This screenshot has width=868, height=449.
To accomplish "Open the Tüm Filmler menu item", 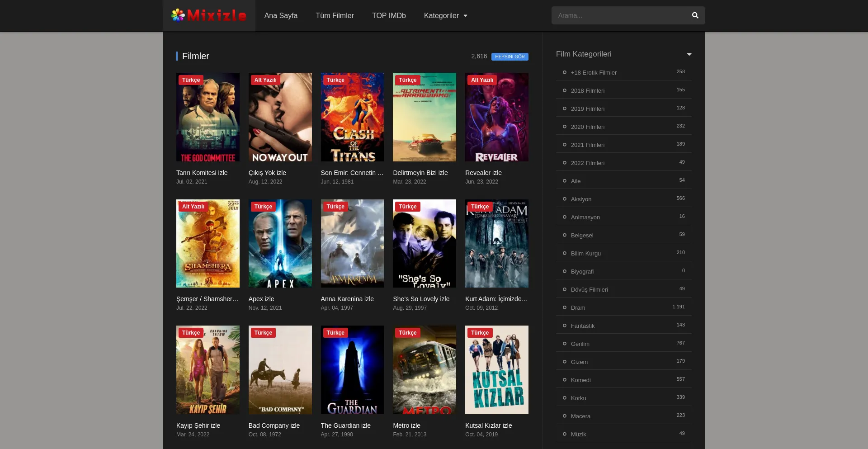I will pos(335,15).
